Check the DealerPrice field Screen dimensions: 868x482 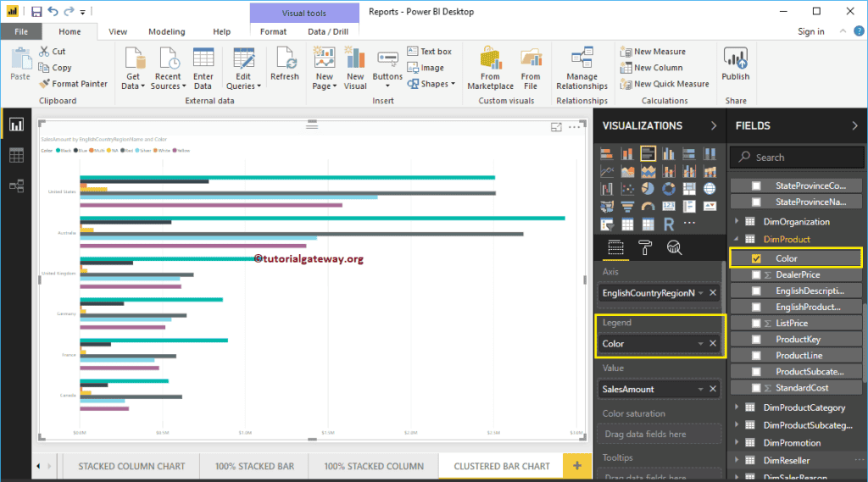(756, 274)
